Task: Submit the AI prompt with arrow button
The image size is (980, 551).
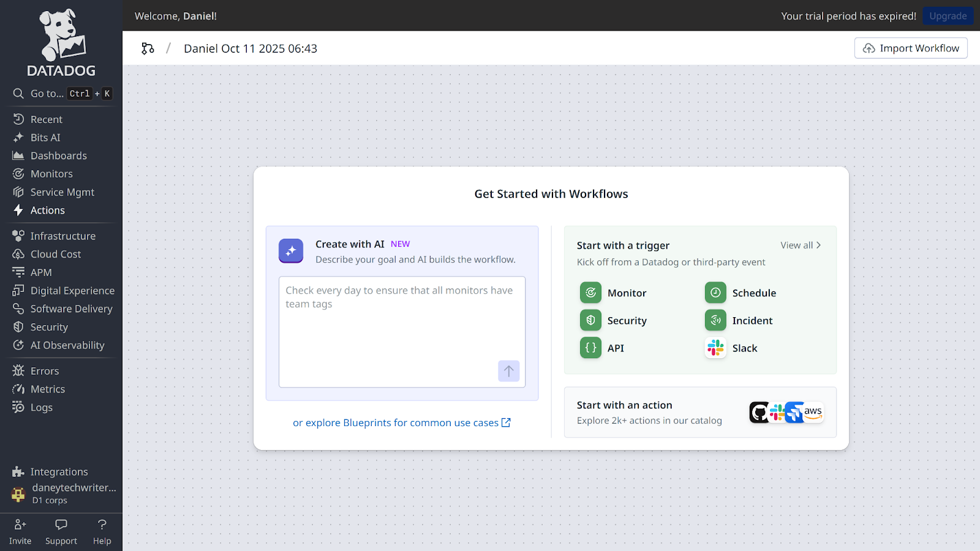Action: tap(509, 371)
